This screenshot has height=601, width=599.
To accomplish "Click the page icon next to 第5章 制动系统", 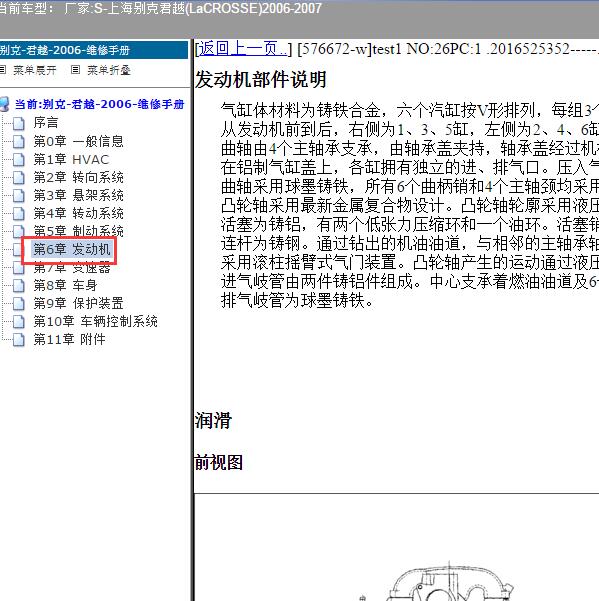I will [x=19, y=232].
